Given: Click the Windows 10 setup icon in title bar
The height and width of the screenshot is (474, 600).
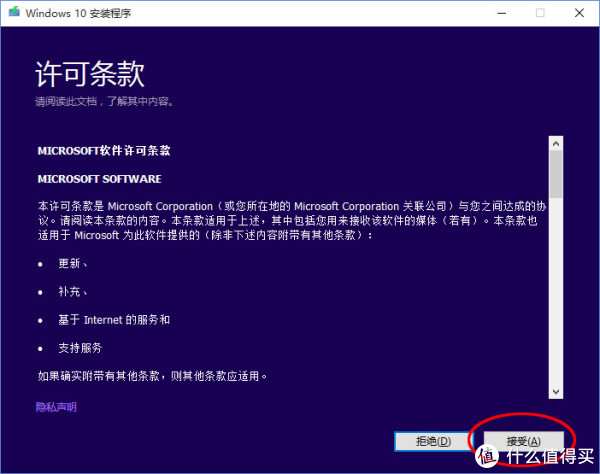Looking at the screenshot, I should [x=15, y=13].
